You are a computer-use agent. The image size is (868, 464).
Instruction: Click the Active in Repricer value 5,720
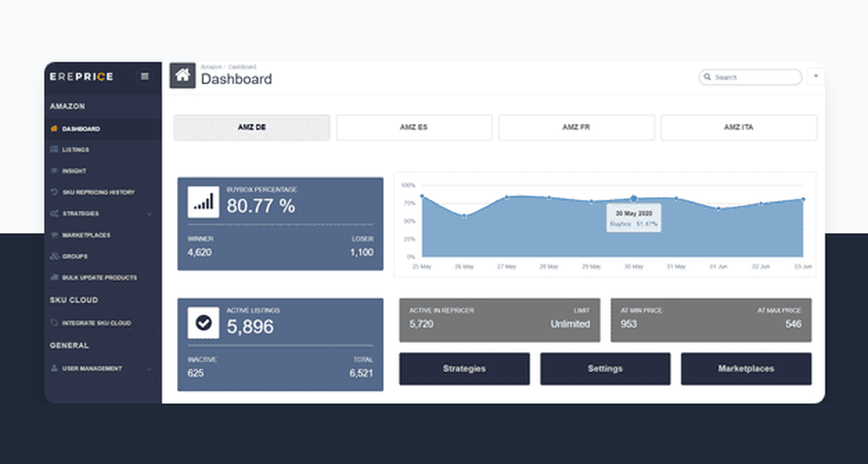coord(421,324)
